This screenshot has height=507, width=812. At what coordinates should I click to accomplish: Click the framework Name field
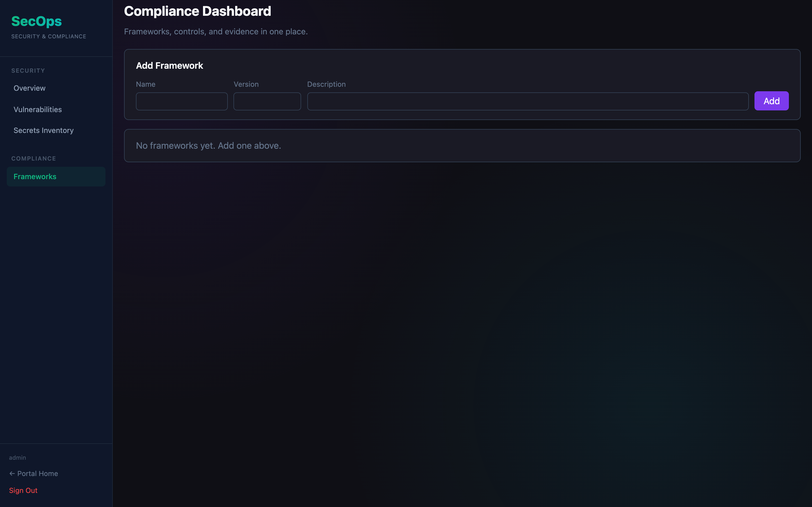182,101
